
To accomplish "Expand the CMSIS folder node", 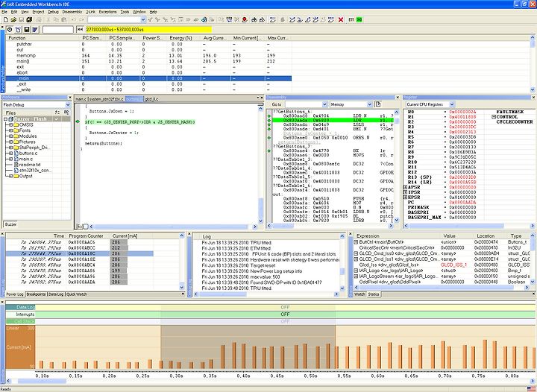I will 11,125.
